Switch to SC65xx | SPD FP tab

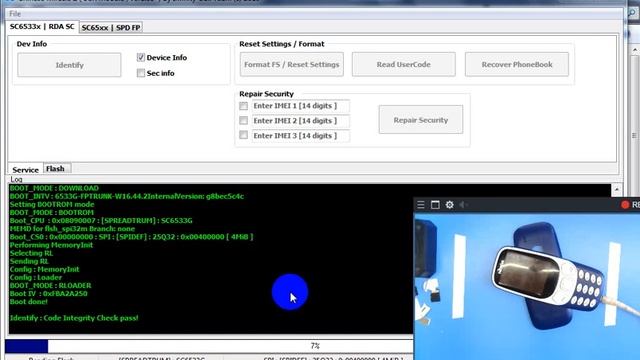pyautogui.click(x=111, y=27)
